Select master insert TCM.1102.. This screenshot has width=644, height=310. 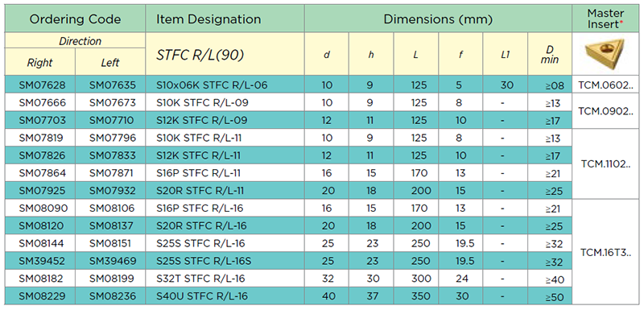pos(605,164)
